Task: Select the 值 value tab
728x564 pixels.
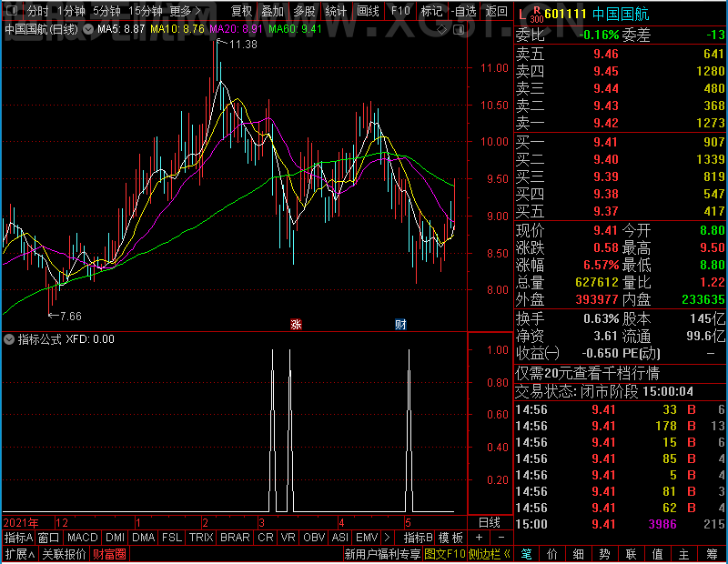Action: click(657, 554)
